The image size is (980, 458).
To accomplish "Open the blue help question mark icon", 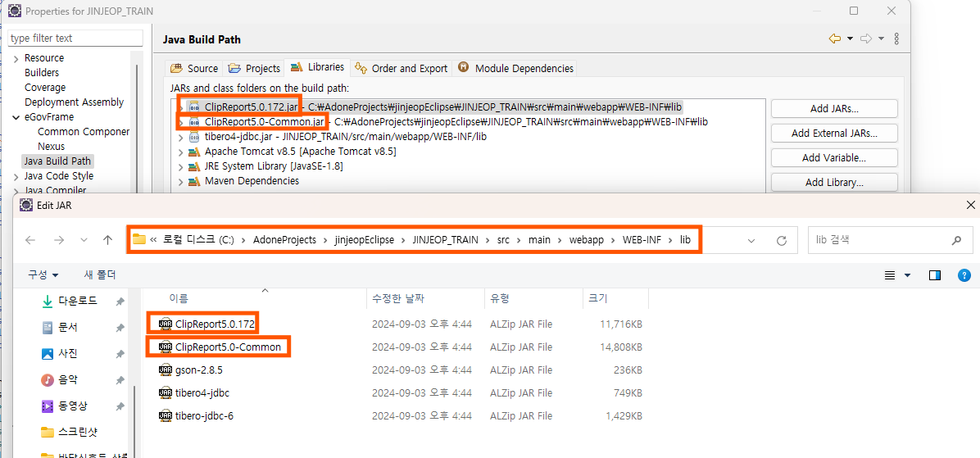I will 964,275.
